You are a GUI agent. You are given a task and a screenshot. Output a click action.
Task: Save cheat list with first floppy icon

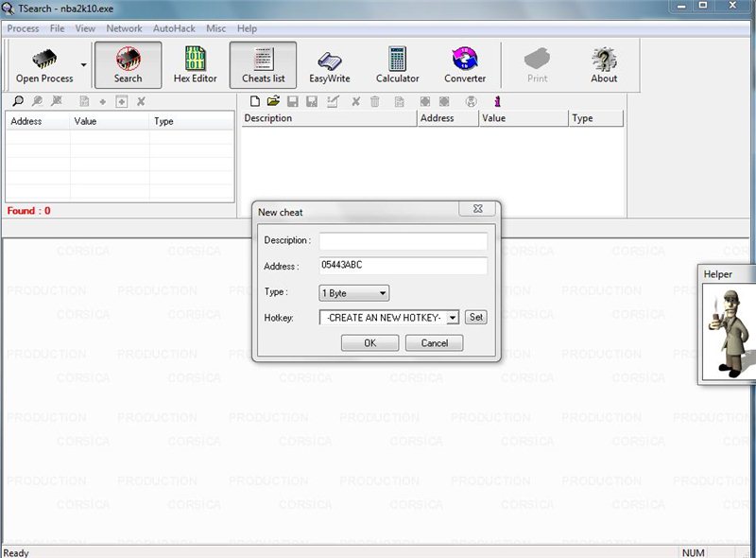tap(293, 101)
